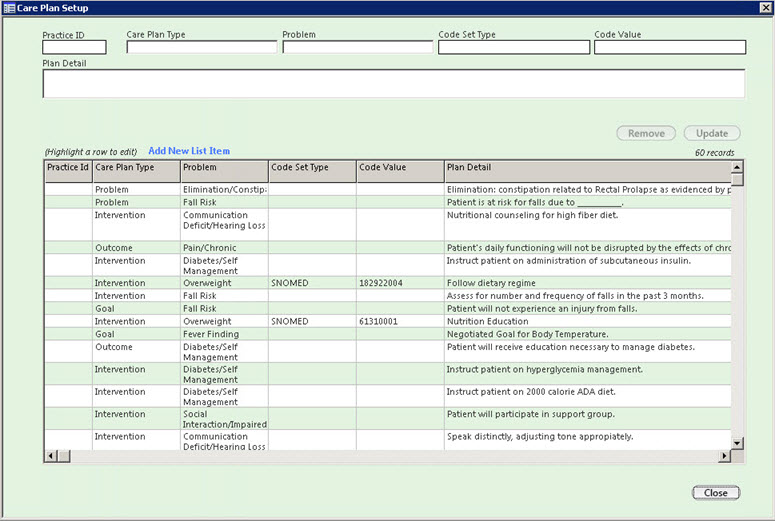The height and width of the screenshot is (521, 775).
Task: Click horizontal scrollbar left arrow
Action: point(50,456)
